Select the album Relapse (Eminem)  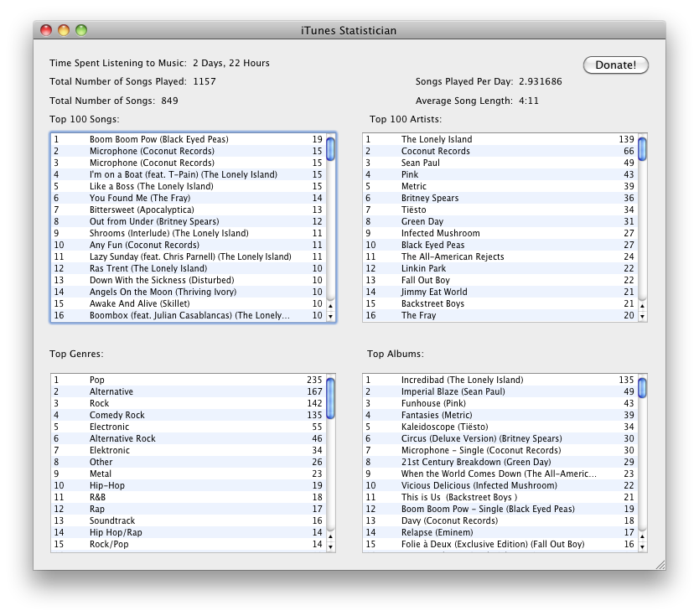(x=500, y=533)
